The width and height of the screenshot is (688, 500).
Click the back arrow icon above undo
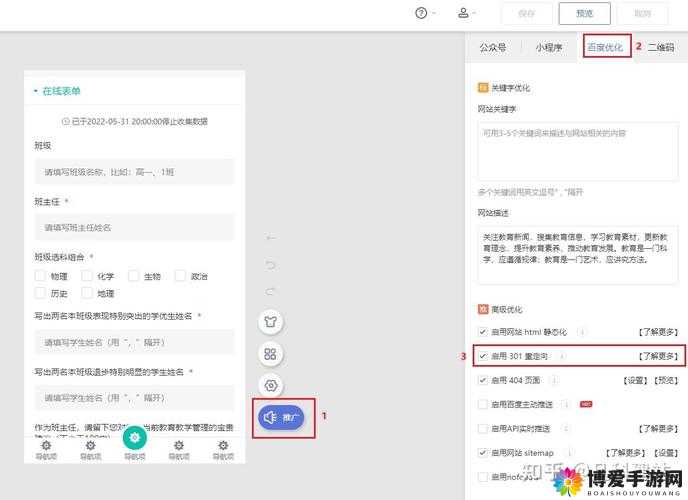pos(271,237)
